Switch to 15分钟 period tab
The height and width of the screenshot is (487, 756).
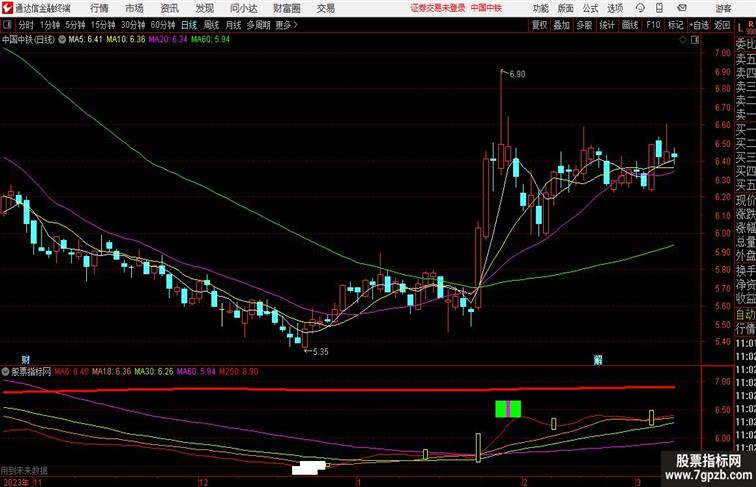click(103, 25)
